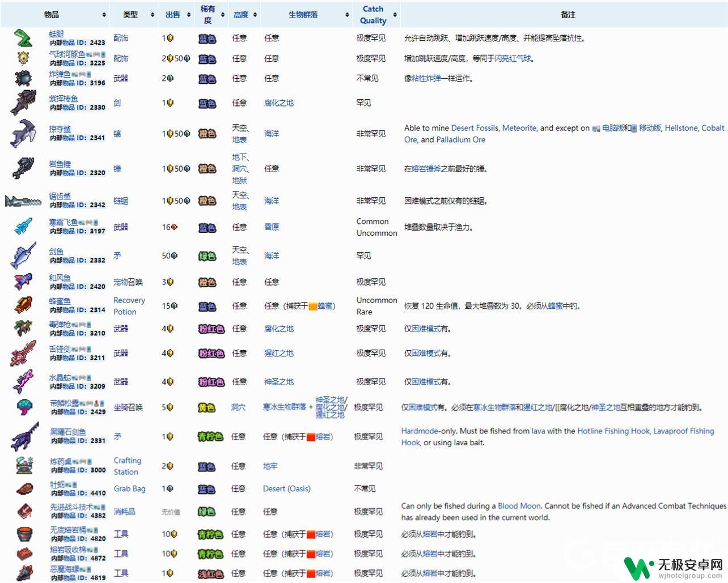Open the 蛙腿 item link
This screenshot has width=728, height=583.
(56, 34)
